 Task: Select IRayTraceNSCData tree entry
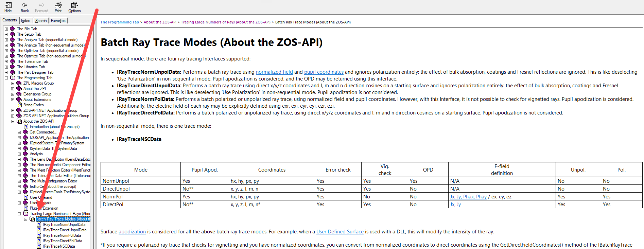pyautogui.click(x=59, y=246)
